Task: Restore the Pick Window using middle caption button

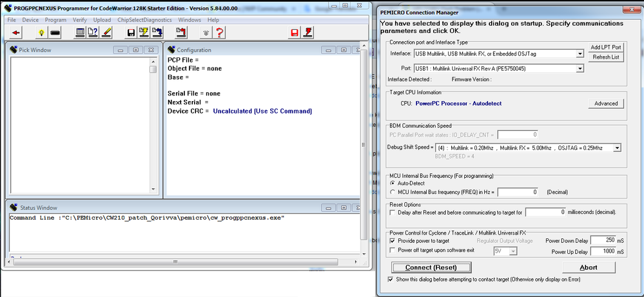Action: pyautogui.click(x=135, y=50)
